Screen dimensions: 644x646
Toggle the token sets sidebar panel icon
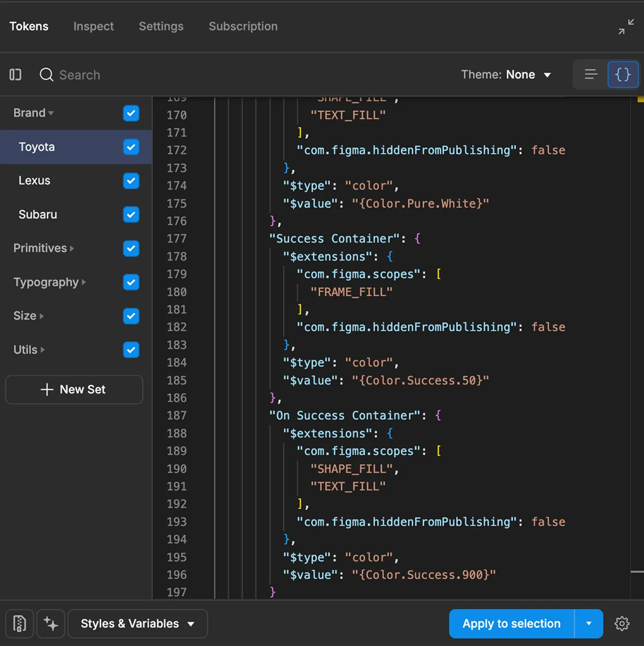pos(15,75)
